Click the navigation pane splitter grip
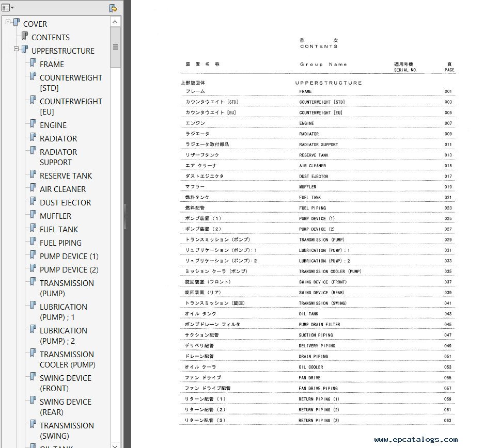The width and height of the screenshot is (484, 448). tap(125, 216)
